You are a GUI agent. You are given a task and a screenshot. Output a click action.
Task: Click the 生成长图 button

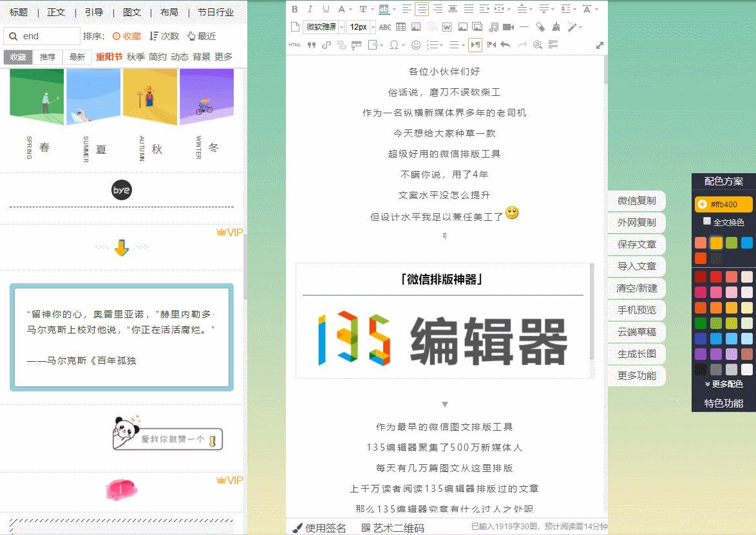pos(636,354)
